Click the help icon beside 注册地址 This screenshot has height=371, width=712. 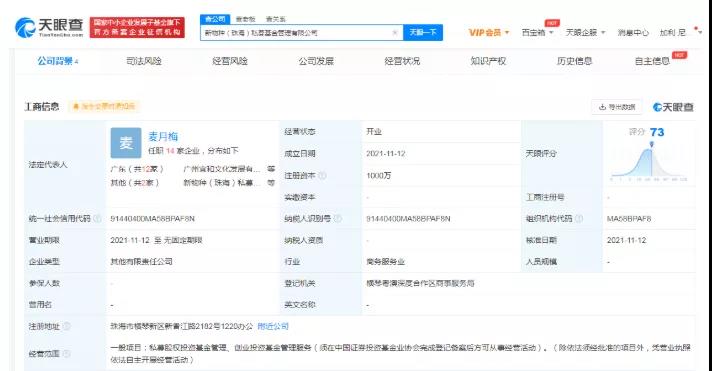click(66, 326)
